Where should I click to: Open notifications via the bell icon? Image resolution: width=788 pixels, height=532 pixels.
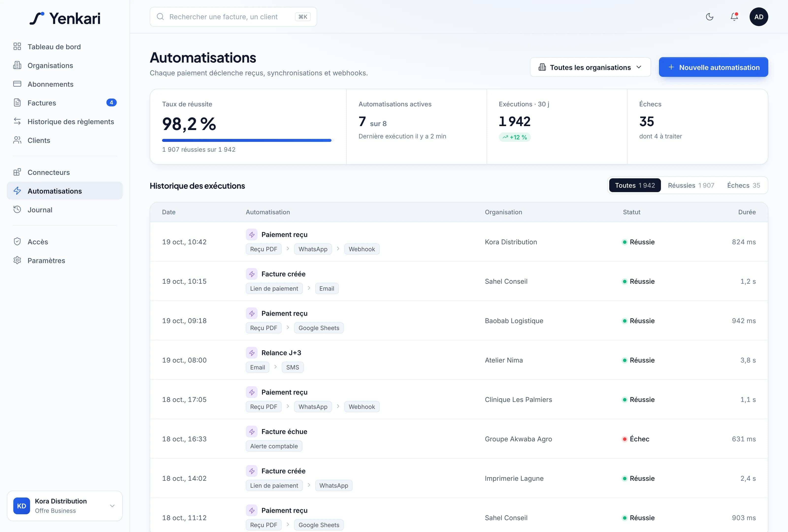(734, 17)
